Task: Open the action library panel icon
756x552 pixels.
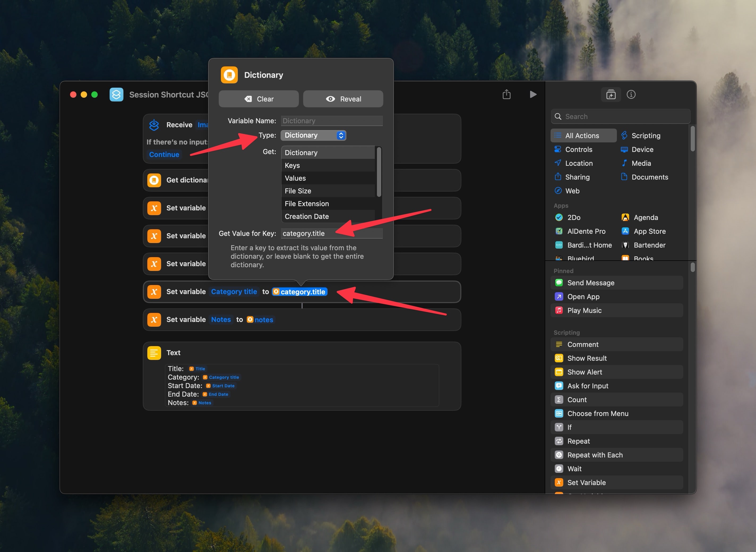Action: (611, 95)
